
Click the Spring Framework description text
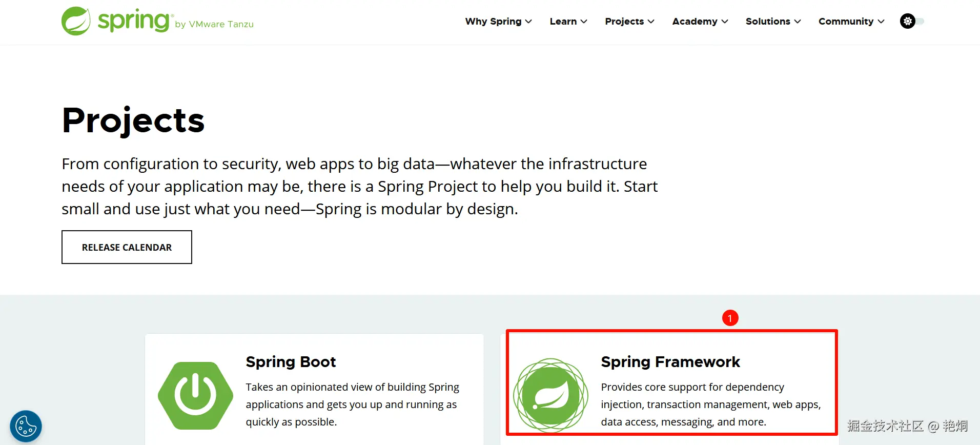click(x=710, y=404)
